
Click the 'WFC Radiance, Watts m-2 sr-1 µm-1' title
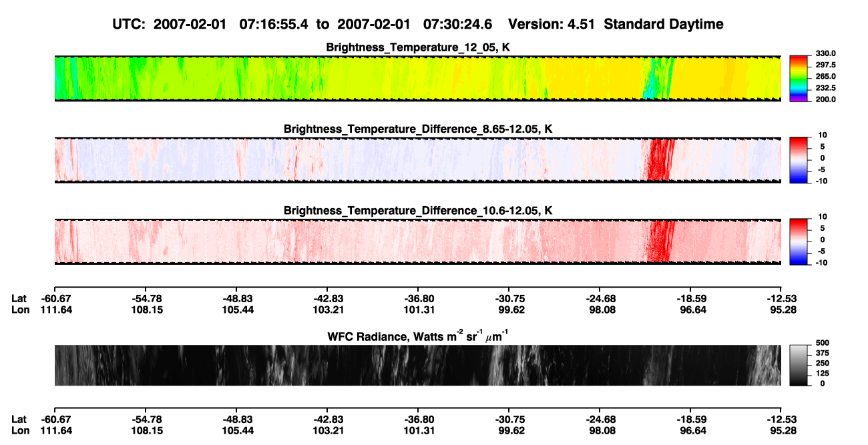(418, 335)
